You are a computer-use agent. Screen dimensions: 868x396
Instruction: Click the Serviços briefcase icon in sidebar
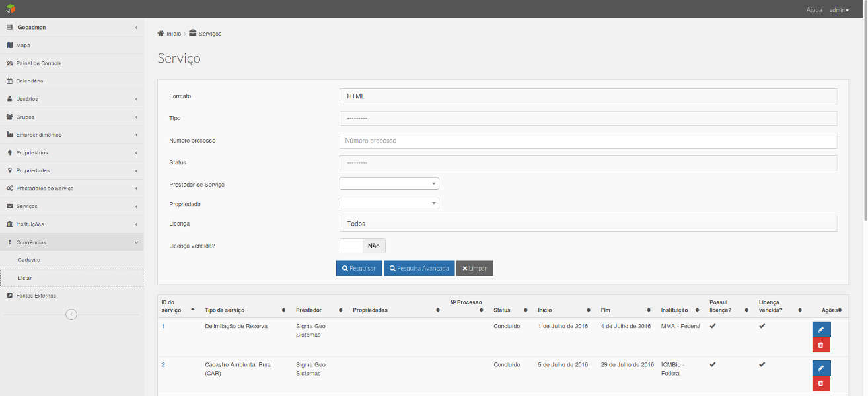tap(9, 206)
